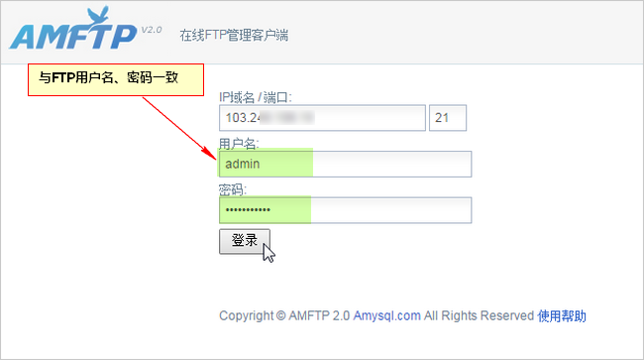Click the red annotation arrow
Image resolution: width=644 pixels, height=360 pixels.
click(179, 128)
